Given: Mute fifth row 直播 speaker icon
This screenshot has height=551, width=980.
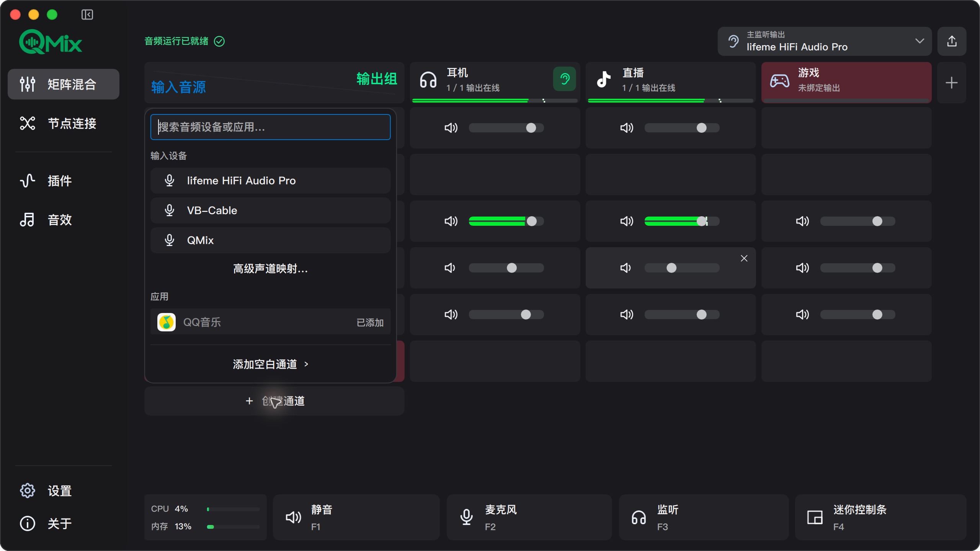Looking at the screenshot, I should (x=627, y=315).
